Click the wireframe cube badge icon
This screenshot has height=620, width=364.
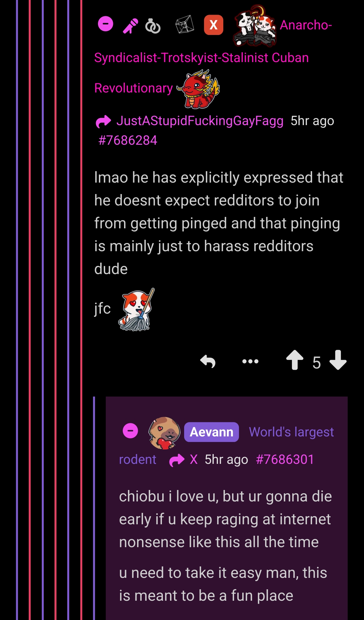coord(185,24)
